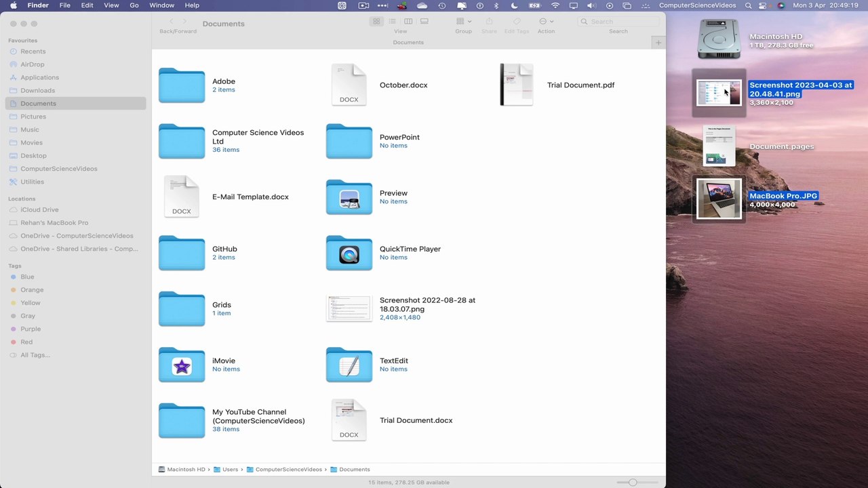This screenshot has height=488, width=868.
Task: Select the Grids folder
Action: [x=182, y=308]
